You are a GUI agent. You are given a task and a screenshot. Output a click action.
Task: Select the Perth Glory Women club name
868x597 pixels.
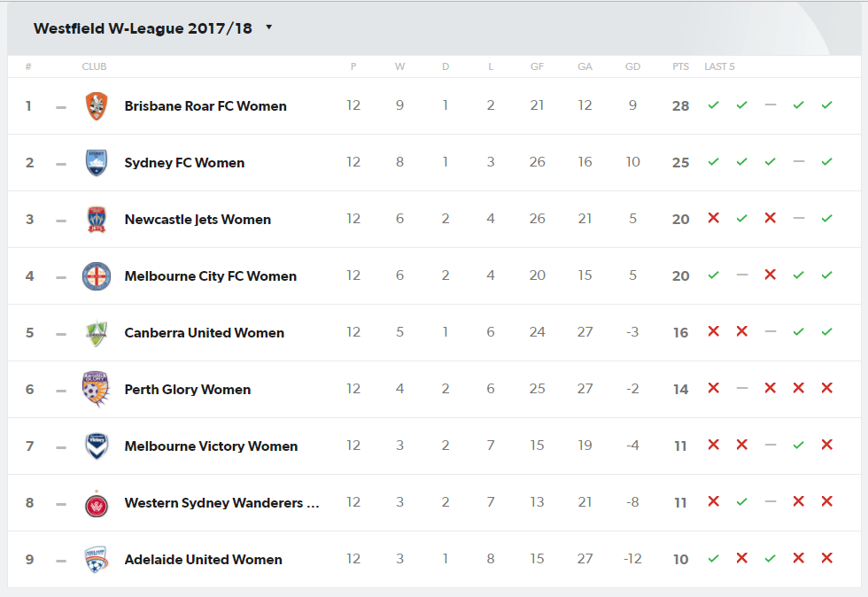click(x=188, y=390)
